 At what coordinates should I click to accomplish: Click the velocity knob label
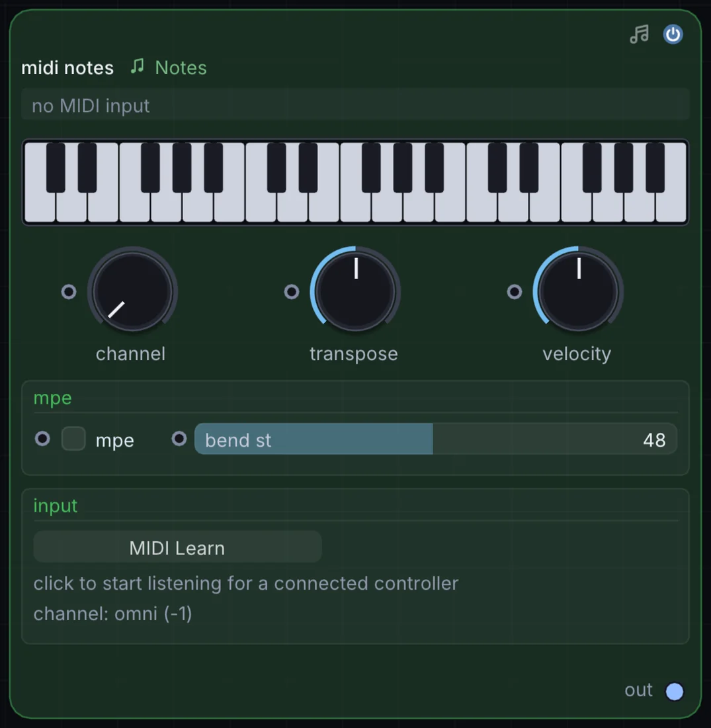(577, 354)
